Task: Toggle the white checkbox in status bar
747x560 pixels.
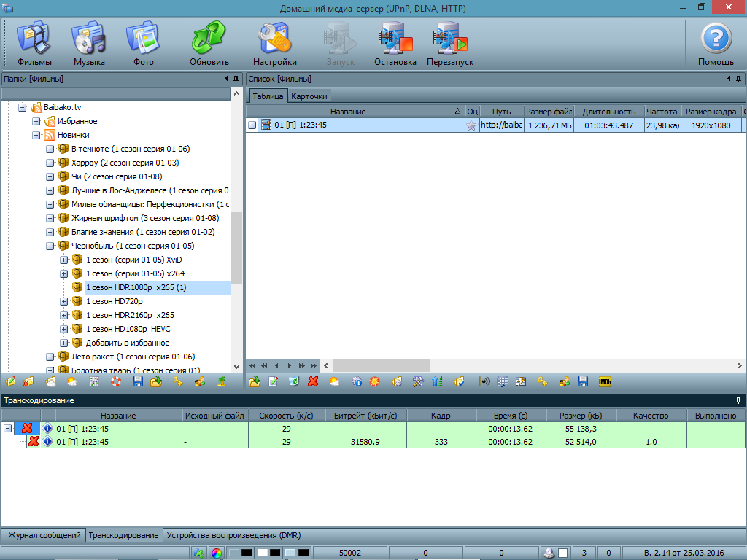Action: click(562, 553)
